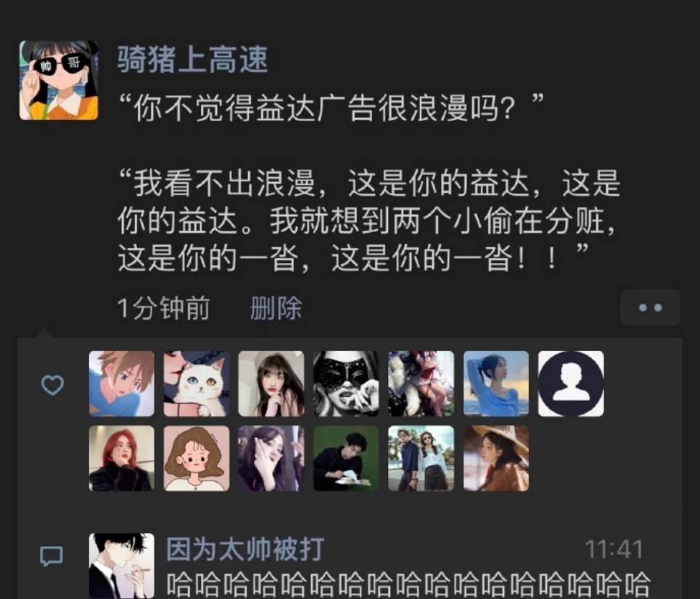The height and width of the screenshot is (599, 700).
Task: Open the couple with sunglasses liker avatar
Action: [421, 458]
